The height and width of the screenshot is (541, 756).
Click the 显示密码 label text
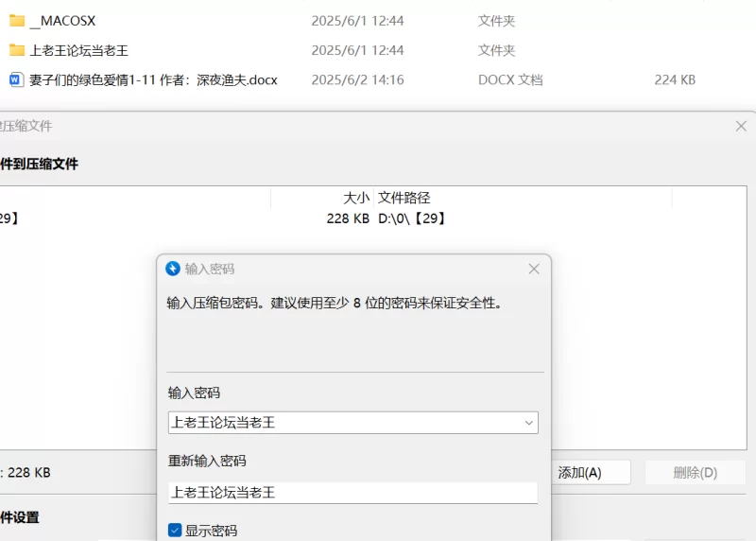211,531
